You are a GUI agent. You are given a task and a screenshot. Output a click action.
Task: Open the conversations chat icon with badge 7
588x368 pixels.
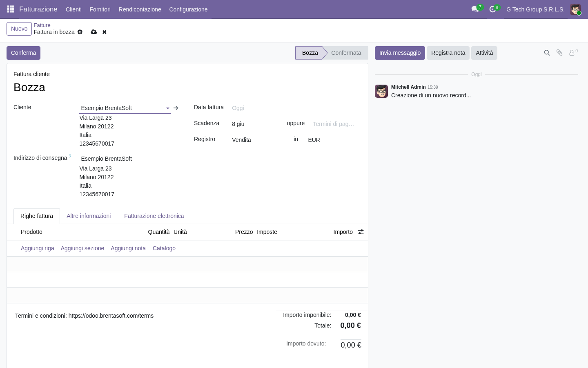pyautogui.click(x=475, y=9)
